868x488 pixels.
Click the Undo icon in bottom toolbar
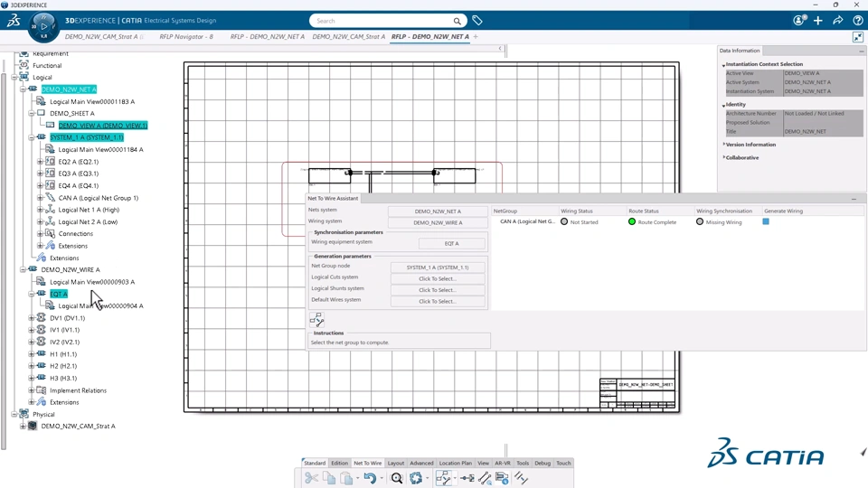pos(370,478)
